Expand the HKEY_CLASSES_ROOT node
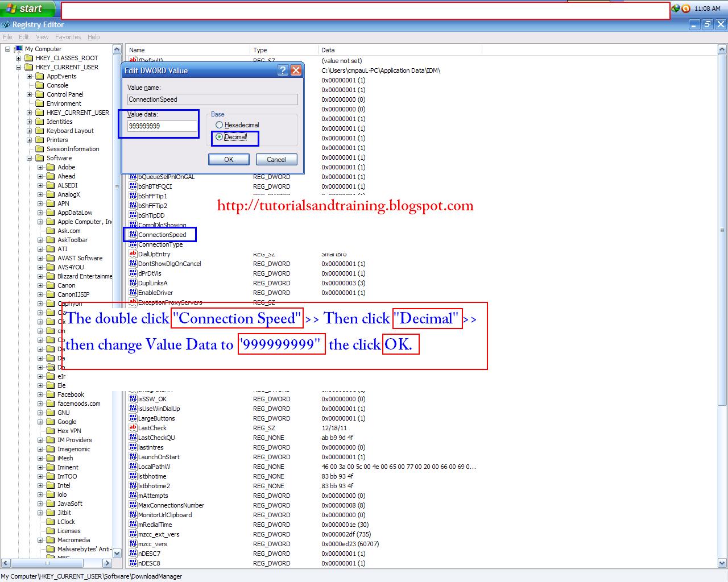728x582 pixels. click(19, 58)
